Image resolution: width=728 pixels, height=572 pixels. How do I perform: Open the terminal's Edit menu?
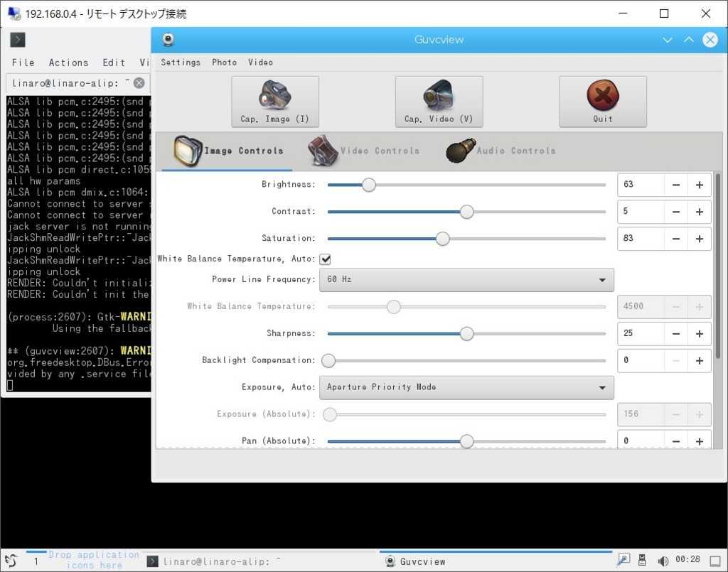pyautogui.click(x=114, y=63)
